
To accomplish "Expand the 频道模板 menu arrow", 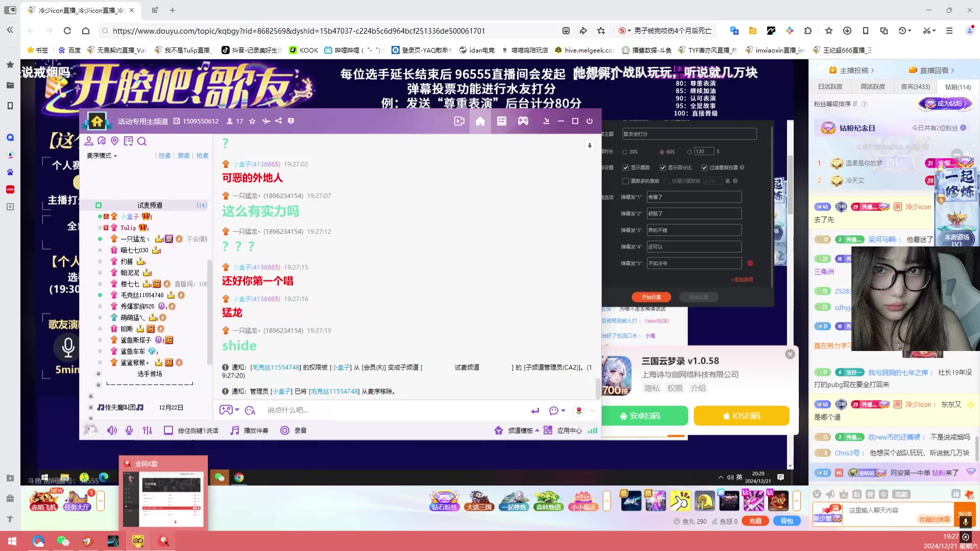I will tap(537, 431).
